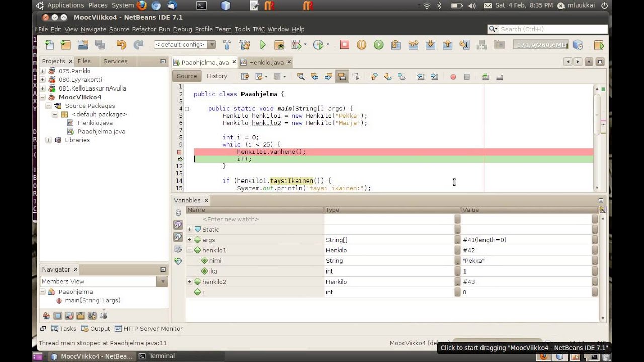The image size is (644, 362).
Task: Click the New Project toolbar icon
Action: pyautogui.click(x=66, y=45)
